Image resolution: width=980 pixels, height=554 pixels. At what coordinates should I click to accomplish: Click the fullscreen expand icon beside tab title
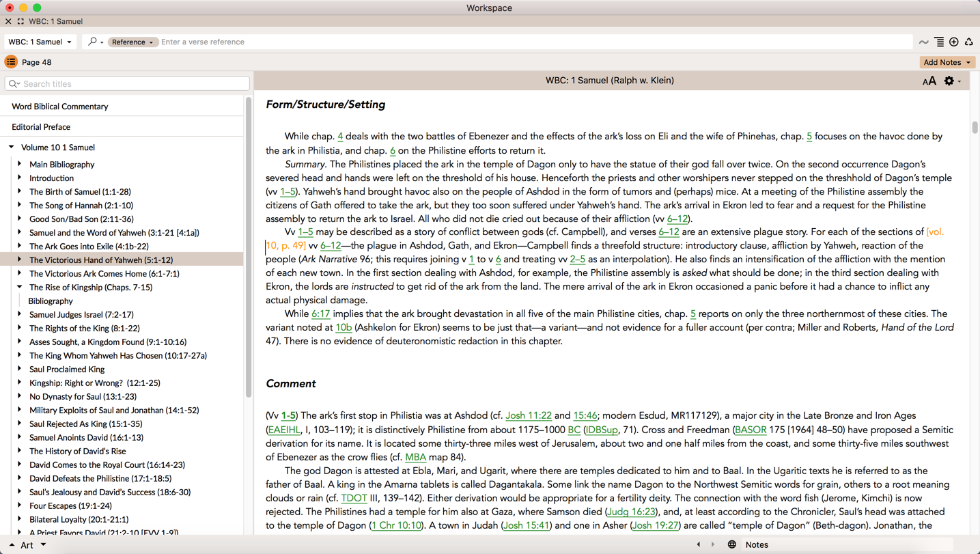(x=20, y=21)
